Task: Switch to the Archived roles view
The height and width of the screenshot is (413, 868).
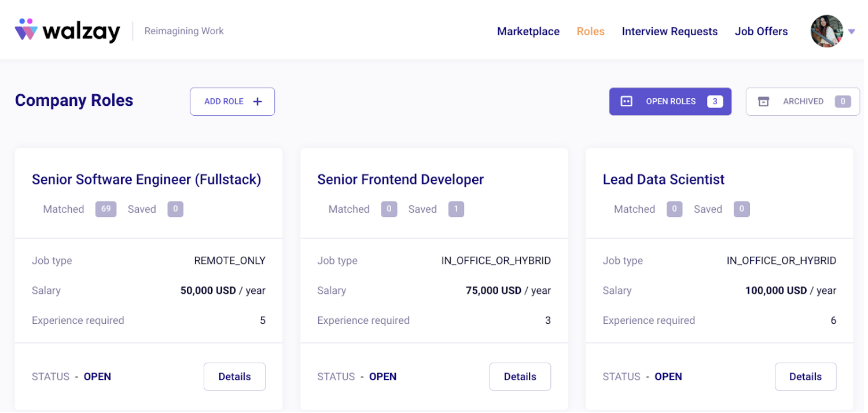Action: (x=803, y=101)
